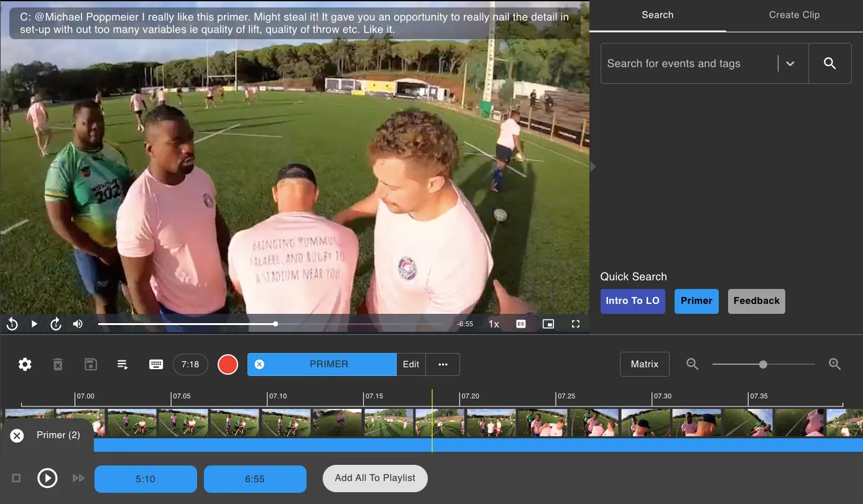Screen dimensions: 863x504
Task: Click the playlist queue icon
Action: (122, 365)
